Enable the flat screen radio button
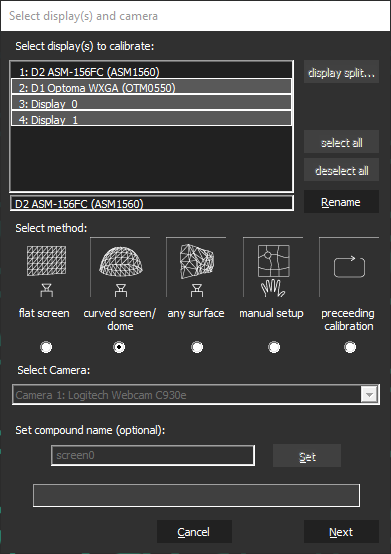Viewport: 391px width, 554px height. 46,347
